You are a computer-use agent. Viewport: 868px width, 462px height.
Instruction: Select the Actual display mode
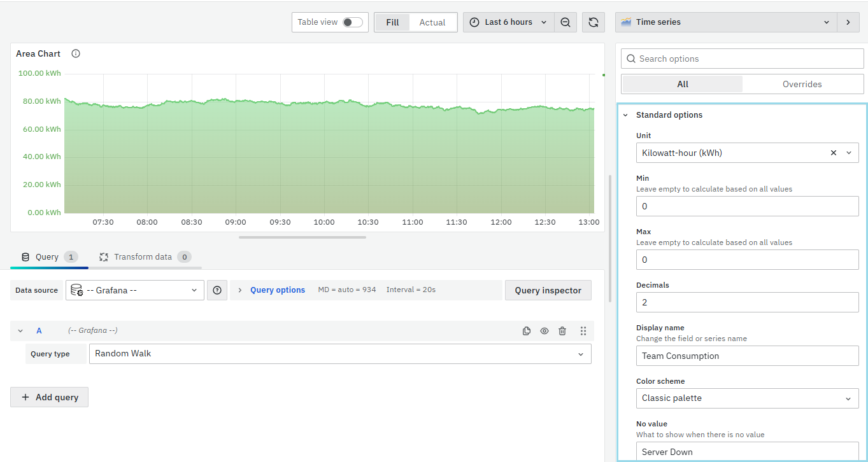[x=432, y=22]
